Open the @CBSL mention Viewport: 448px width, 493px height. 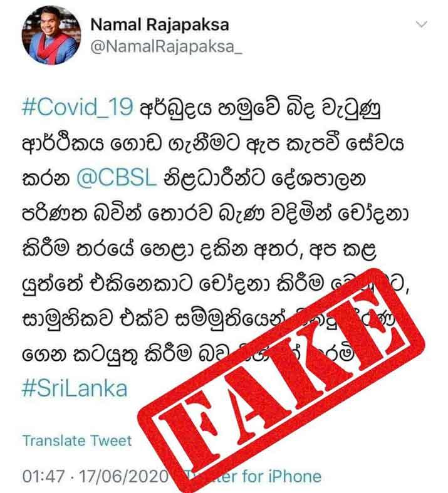click(x=117, y=179)
